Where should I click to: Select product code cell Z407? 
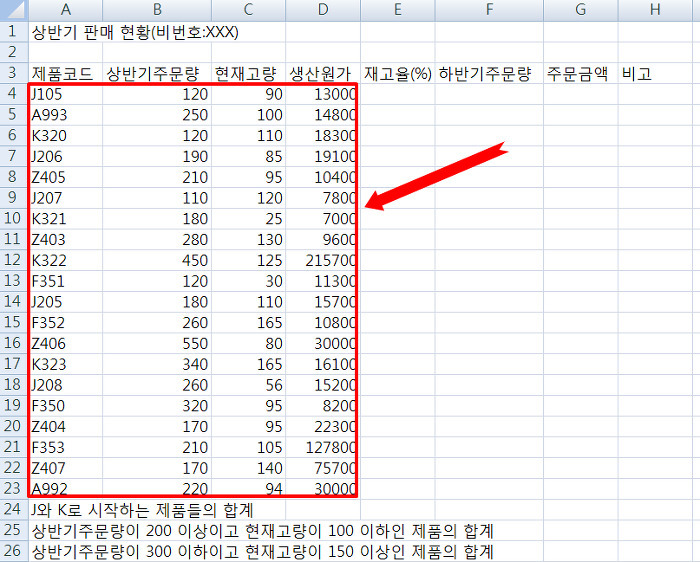pyautogui.click(x=65, y=468)
